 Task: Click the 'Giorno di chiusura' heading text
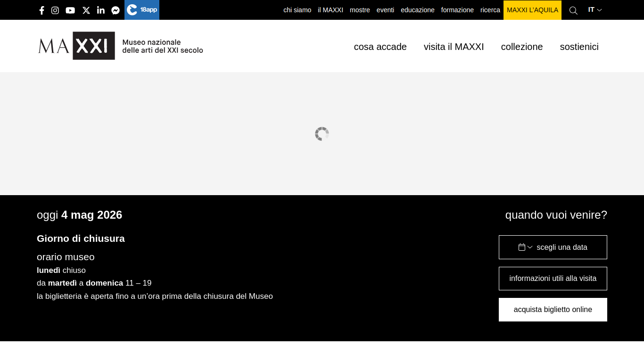(x=81, y=239)
